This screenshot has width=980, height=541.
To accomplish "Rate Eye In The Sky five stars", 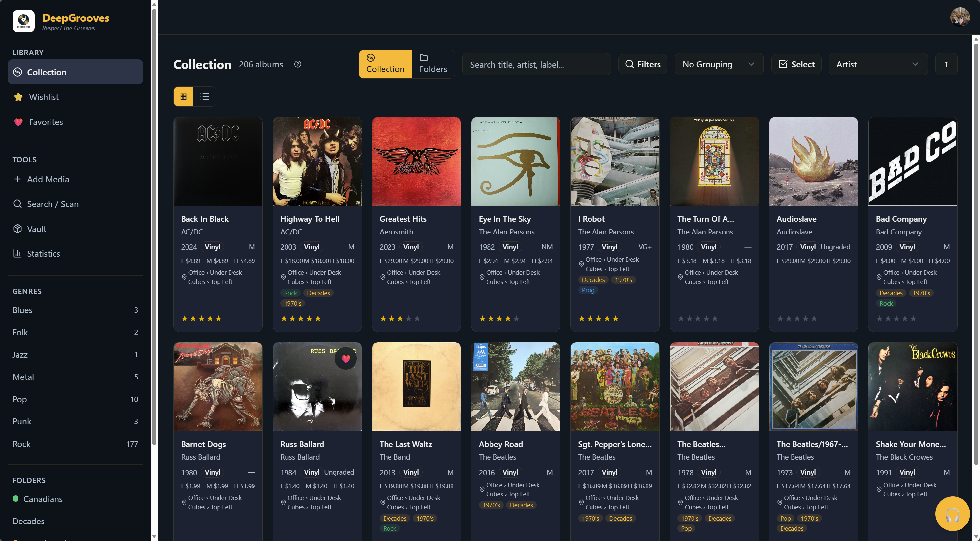I will [x=516, y=319].
